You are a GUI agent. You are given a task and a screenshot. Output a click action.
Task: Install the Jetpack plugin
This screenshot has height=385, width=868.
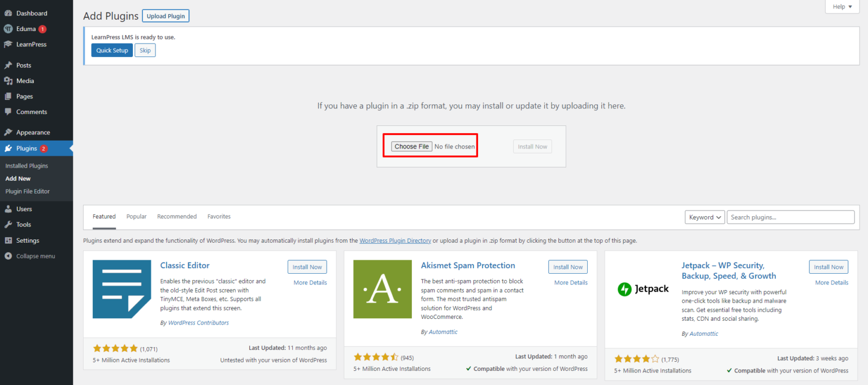click(x=828, y=267)
